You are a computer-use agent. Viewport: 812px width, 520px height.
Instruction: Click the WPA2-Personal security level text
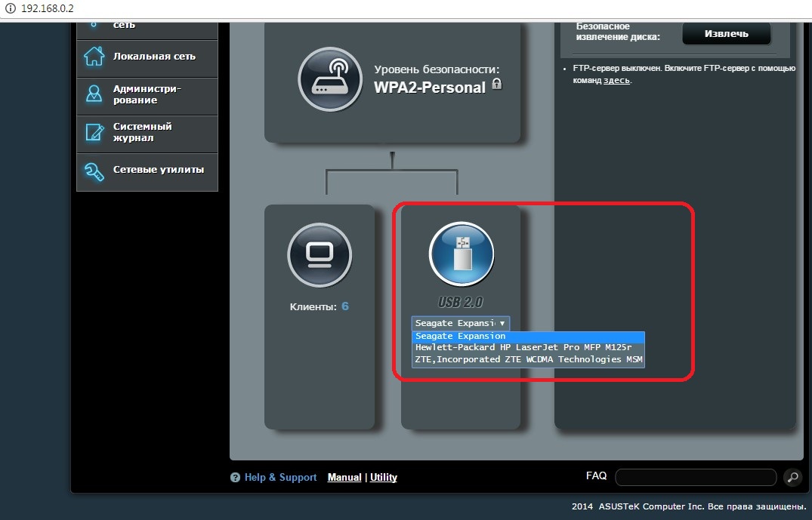click(x=430, y=88)
